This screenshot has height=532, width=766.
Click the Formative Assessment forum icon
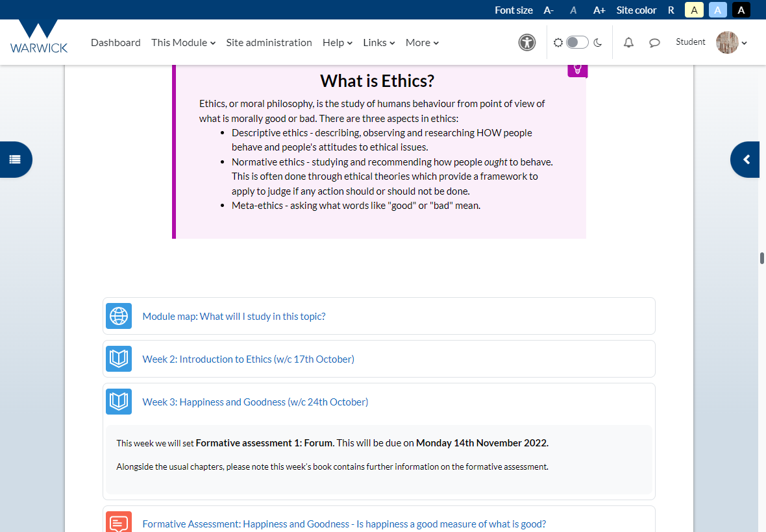[119, 522]
